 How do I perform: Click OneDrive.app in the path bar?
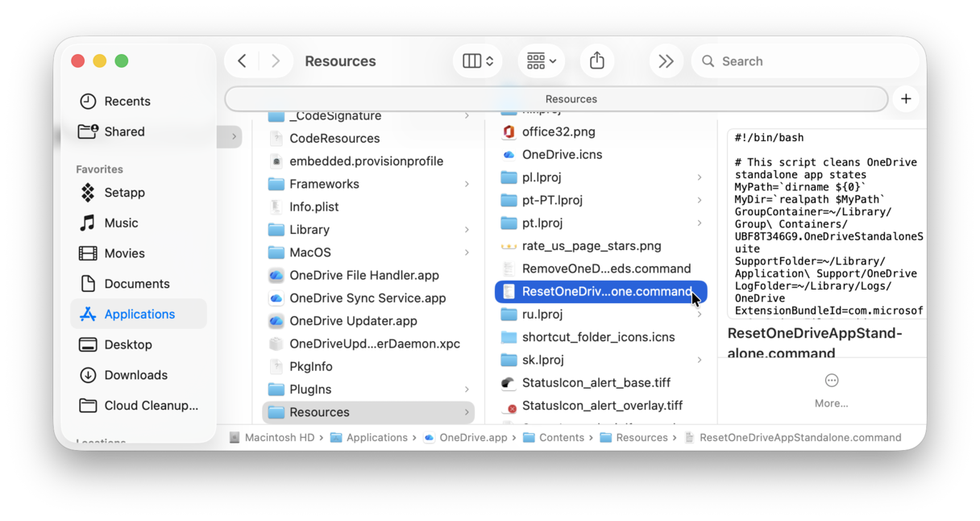(466, 438)
